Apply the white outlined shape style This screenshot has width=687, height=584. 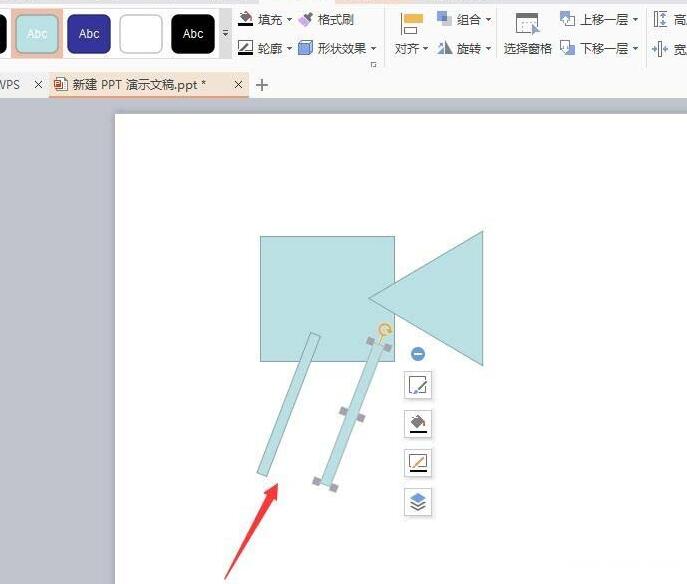pos(141,34)
